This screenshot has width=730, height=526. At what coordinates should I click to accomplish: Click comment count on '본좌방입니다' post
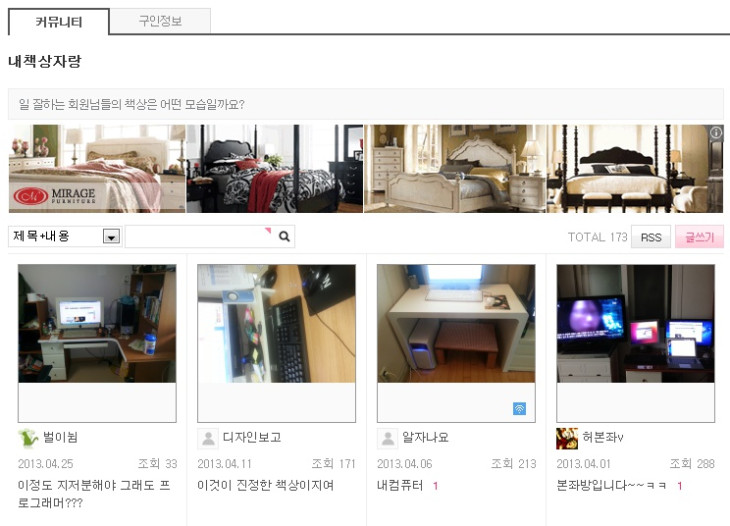(679, 486)
